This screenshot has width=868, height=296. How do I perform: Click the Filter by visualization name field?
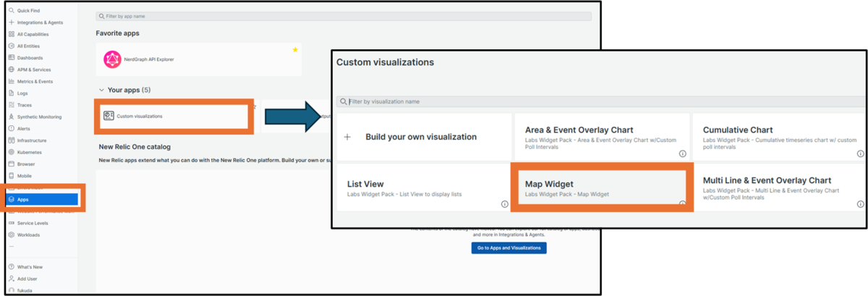600,101
